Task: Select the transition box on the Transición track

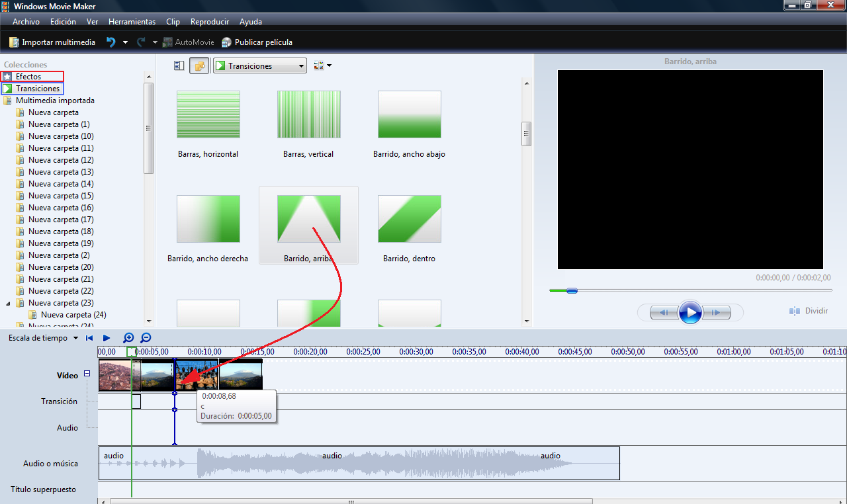Action: coord(136,401)
